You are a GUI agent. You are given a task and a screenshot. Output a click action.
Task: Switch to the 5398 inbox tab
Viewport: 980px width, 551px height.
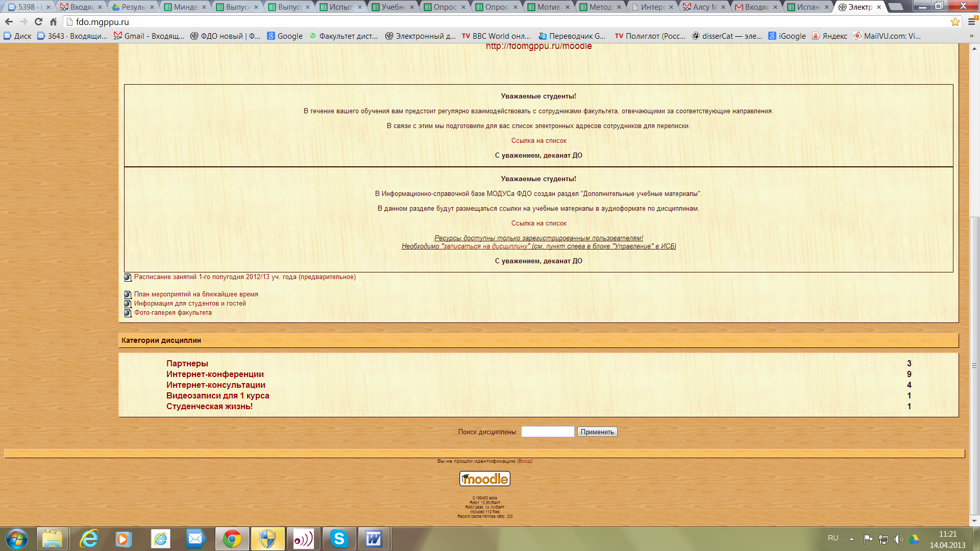coord(29,7)
